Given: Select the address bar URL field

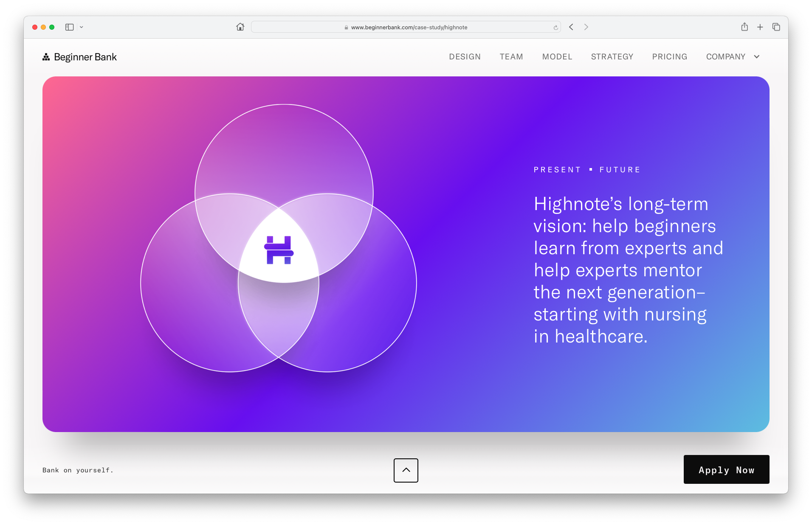Looking at the screenshot, I should click(x=406, y=27).
